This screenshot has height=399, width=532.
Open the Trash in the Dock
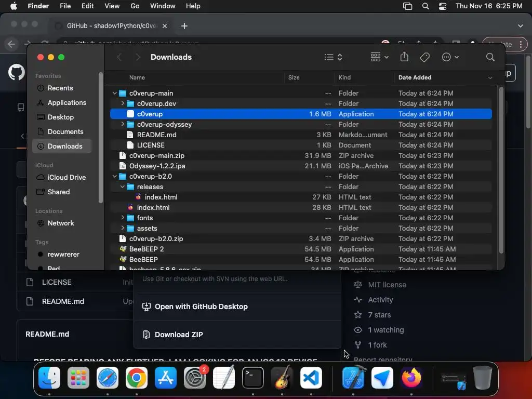[483, 378]
